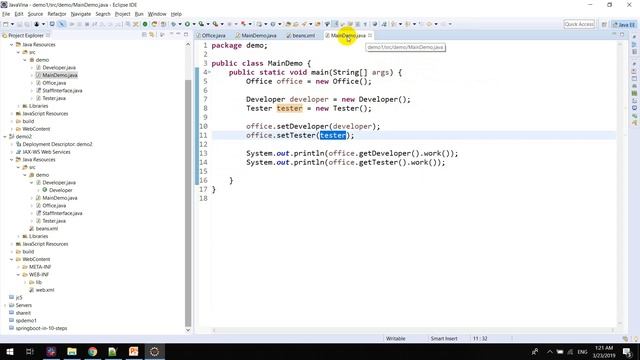640x360 pixels.
Task: Switch to the inactive MainDemo.java editor tab
Action: coord(259,36)
